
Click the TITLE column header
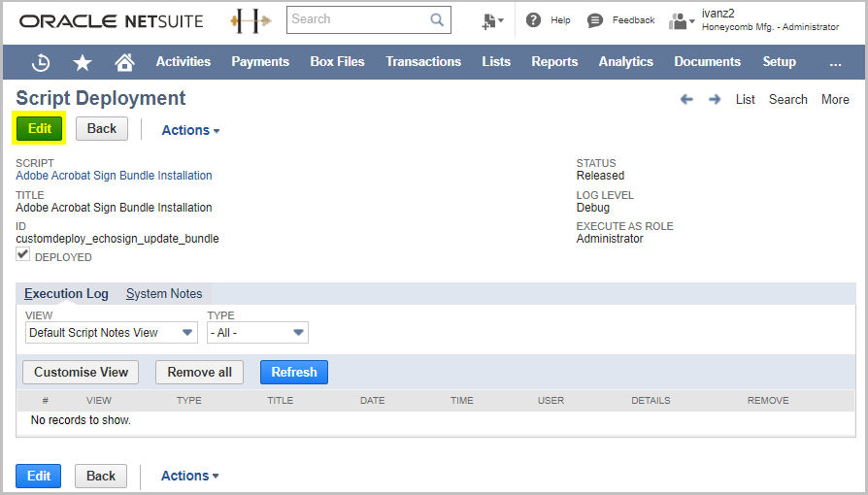[280, 400]
